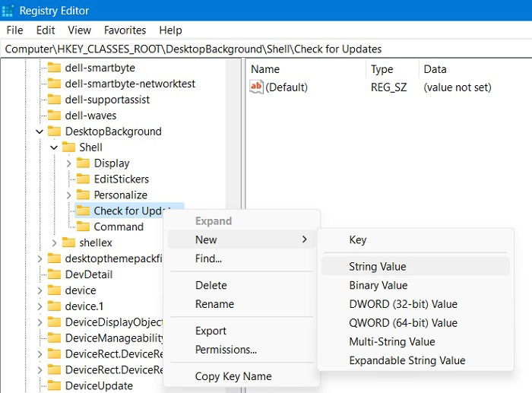Viewport: 532px width, 393px height.
Task: Click the DesktopBackground folder icon
Action: pos(54,132)
